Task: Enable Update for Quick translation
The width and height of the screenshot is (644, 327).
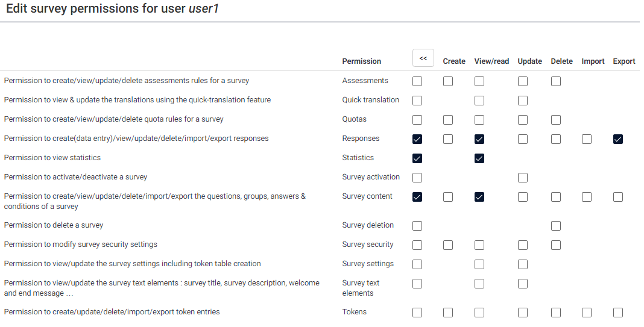Action: (523, 101)
